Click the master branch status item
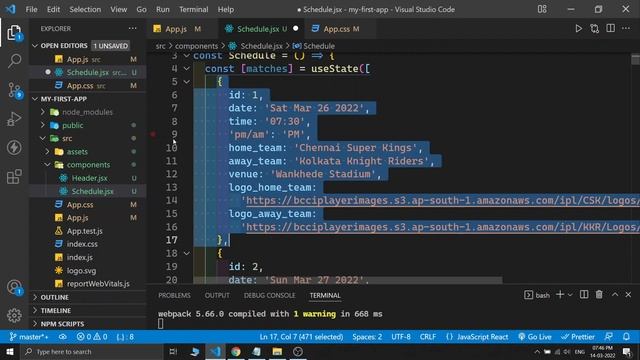This screenshot has width=640, height=360. pos(28,337)
